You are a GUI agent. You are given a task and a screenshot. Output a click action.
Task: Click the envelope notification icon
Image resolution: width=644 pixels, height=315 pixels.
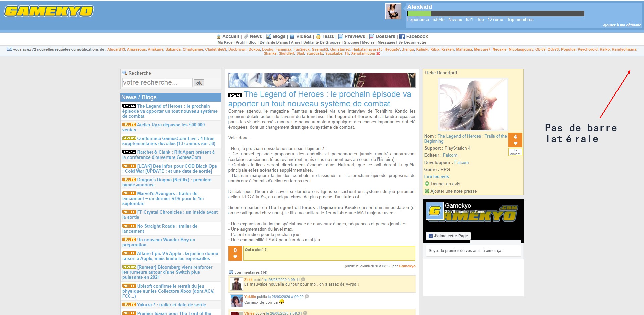(9, 49)
